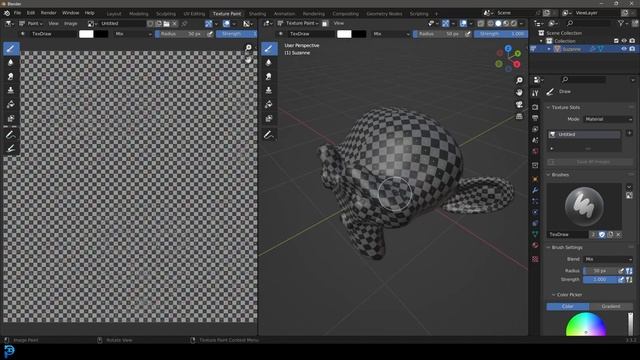Toggle radius pressure sensitivity in viewport header
This screenshot has height=360, width=640.
468,34
